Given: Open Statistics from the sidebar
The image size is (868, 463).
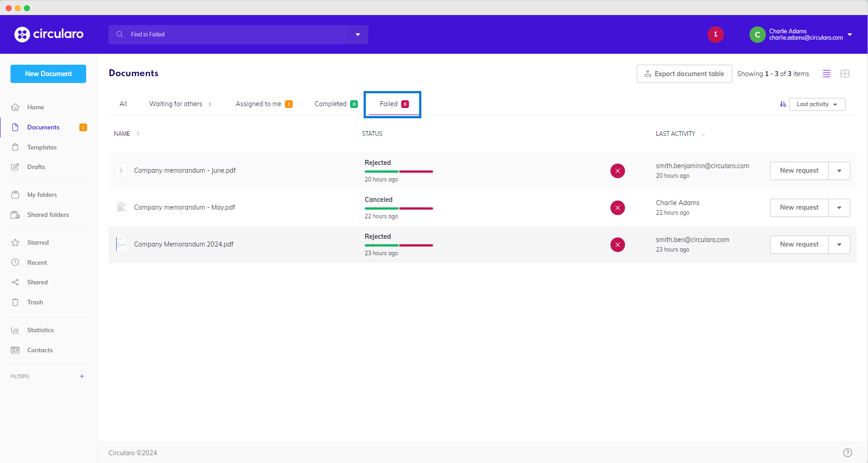Looking at the screenshot, I should pyautogui.click(x=40, y=330).
